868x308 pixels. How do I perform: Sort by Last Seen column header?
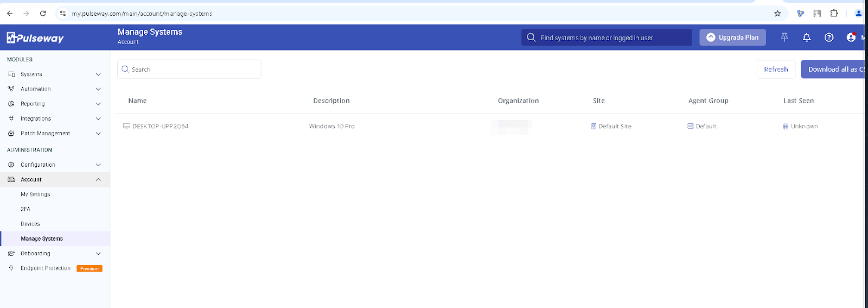click(x=799, y=100)
